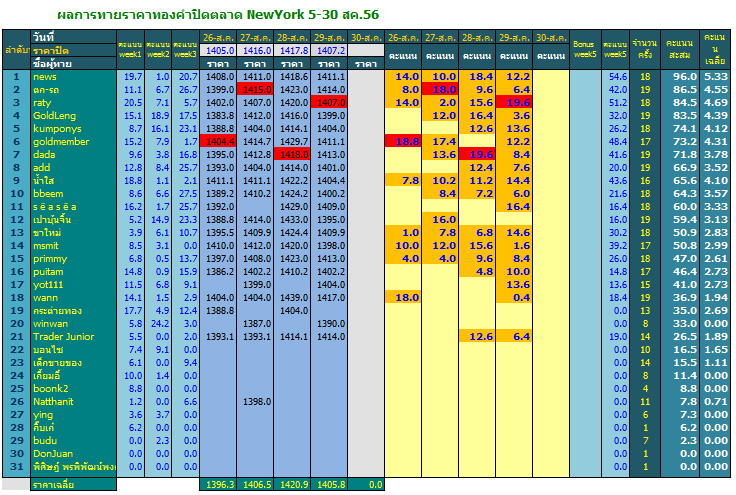Viewport: 736px width, 495px height.
Task: Select price 1439.0 in wann row
Action: tap(292, 297)
